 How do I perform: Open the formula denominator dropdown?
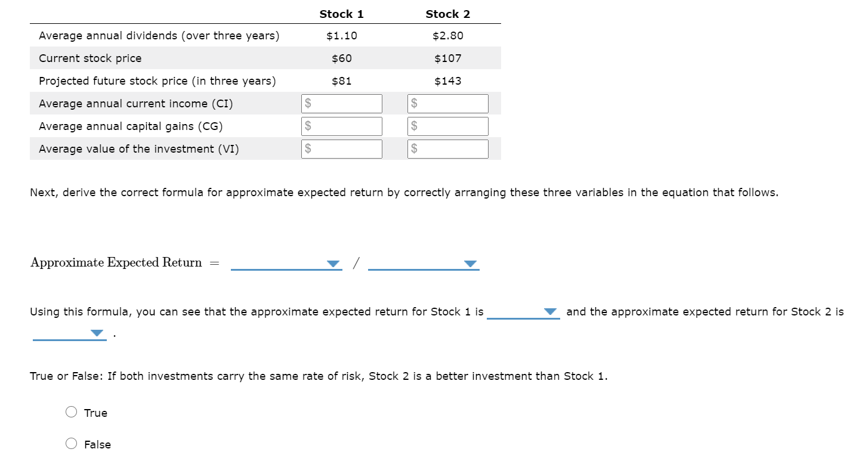click(424, 262)
